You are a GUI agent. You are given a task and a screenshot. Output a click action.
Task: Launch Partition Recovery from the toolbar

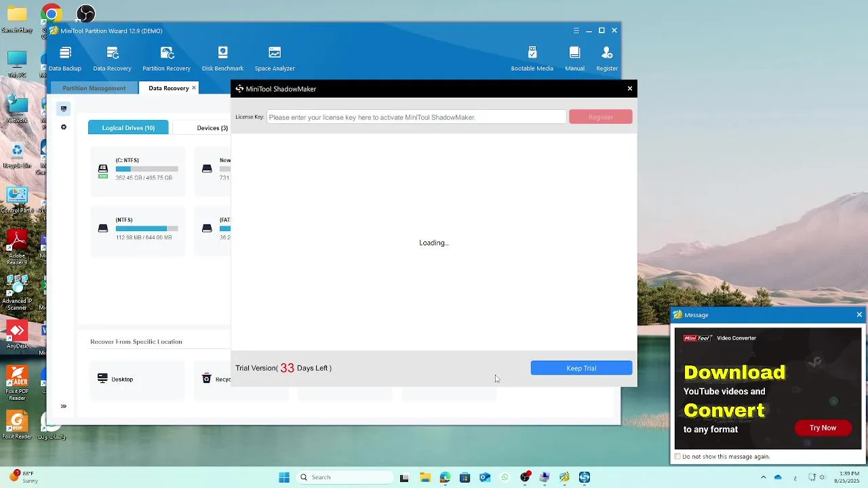click(x=166, y=58)
